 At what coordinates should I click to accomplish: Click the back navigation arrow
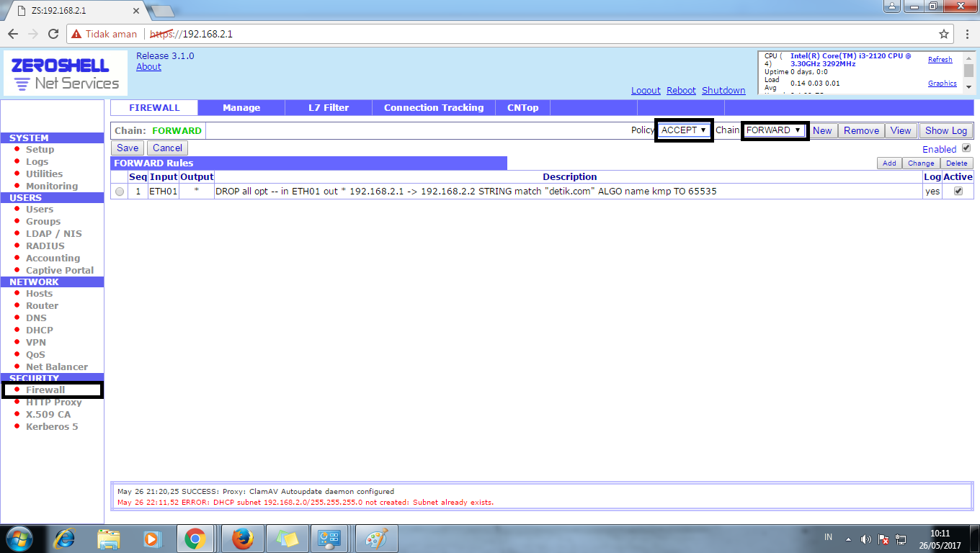click(12, 33)
